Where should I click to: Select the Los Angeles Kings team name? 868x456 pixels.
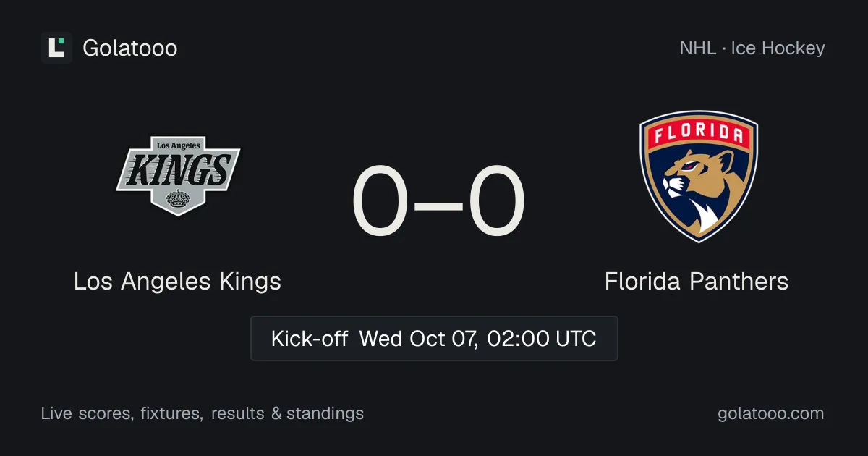[177, 281]
